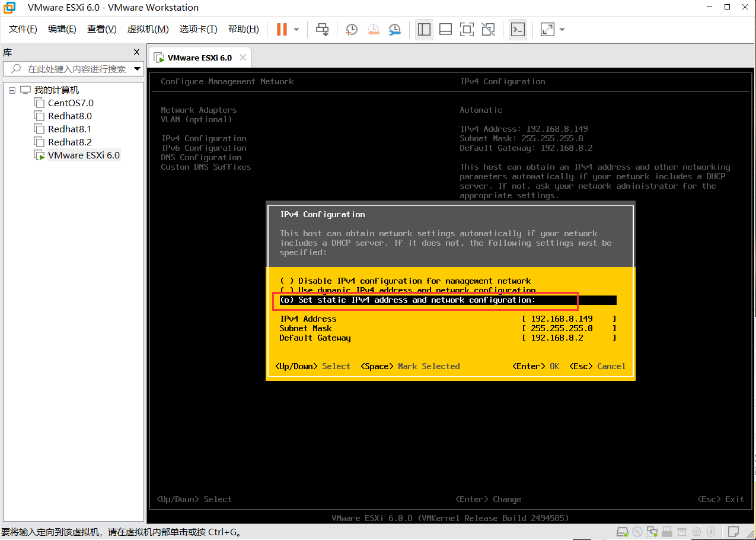
Task: Click VLAN (optional) menu entry
Action: pyautogui.click(x=196, y=119)
